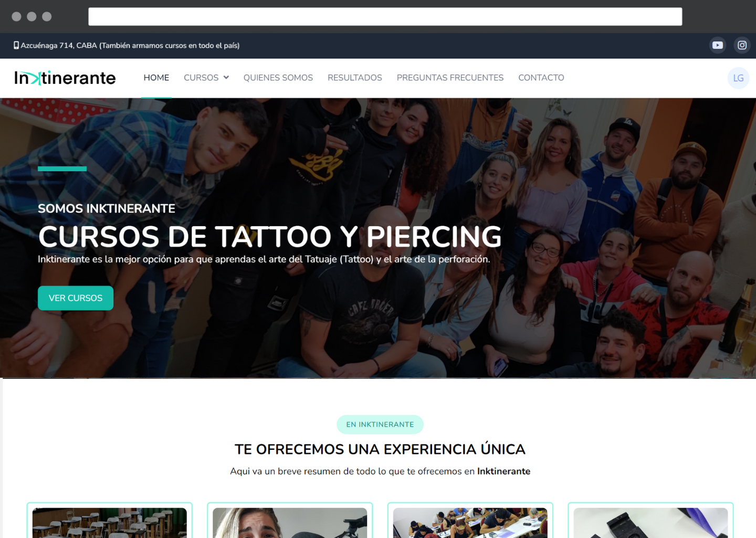Click the phone icon beside the address

[16, 46]
